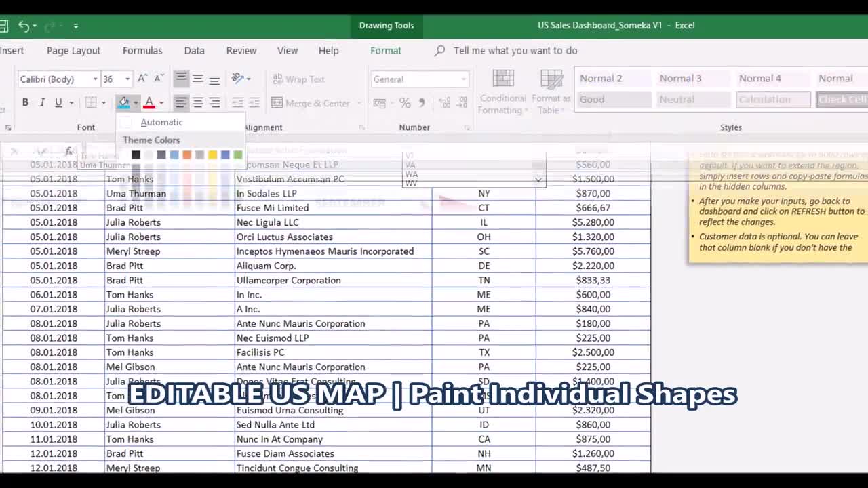The image size is (868, 488).
Task: Open the Drawing Tools Format tab
Action: [x=385, y=50]
